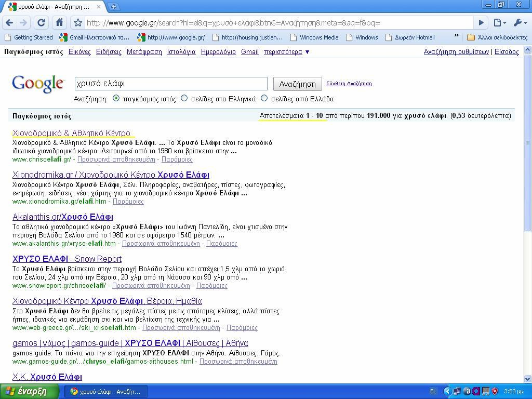The height and width of the screenshot is (399, 532).
Task: Select the σελίδες στα Ελληνικά radio option
Action: click(184, 98)
